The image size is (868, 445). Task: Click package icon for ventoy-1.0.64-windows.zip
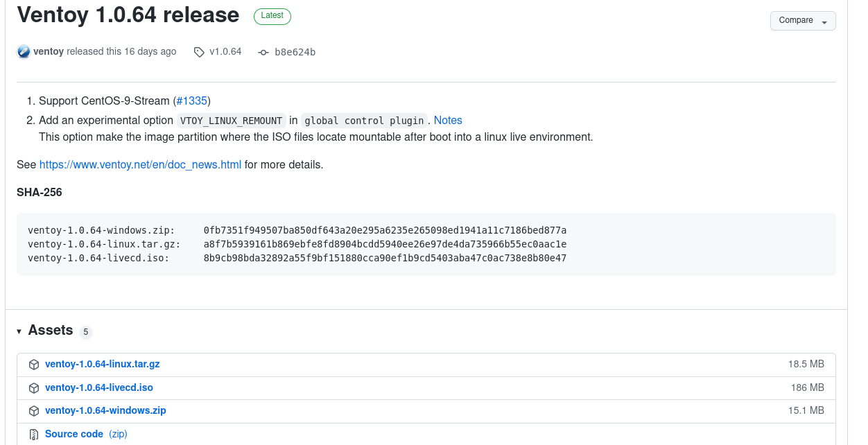point(33,411)
